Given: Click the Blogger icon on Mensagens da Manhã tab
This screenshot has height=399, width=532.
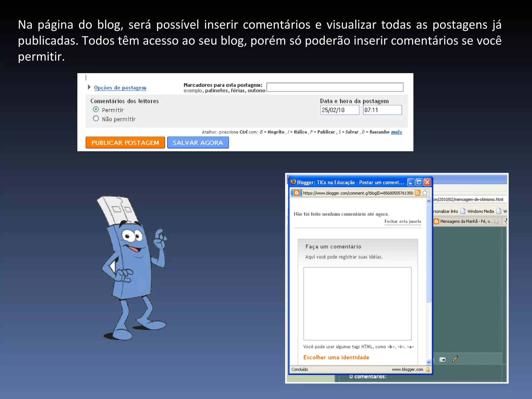Looking at the screenshot, I should coord(436,221).
